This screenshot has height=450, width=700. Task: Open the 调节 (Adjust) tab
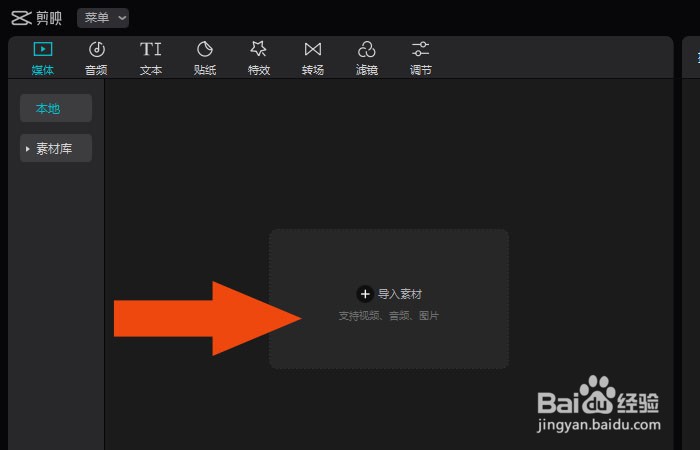click(421, 58)
